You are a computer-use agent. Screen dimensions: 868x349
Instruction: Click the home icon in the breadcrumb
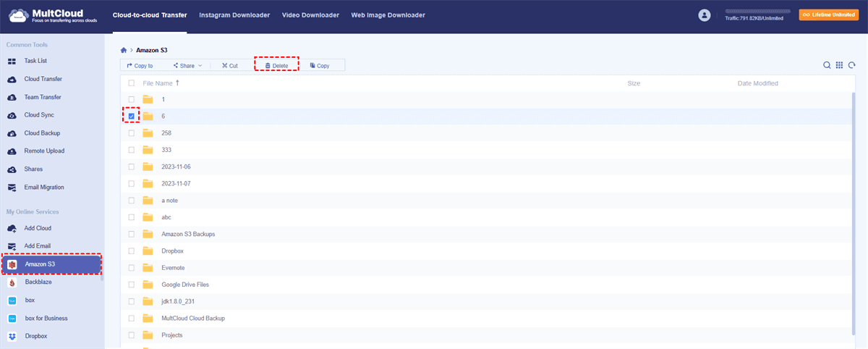coord(124,51)
